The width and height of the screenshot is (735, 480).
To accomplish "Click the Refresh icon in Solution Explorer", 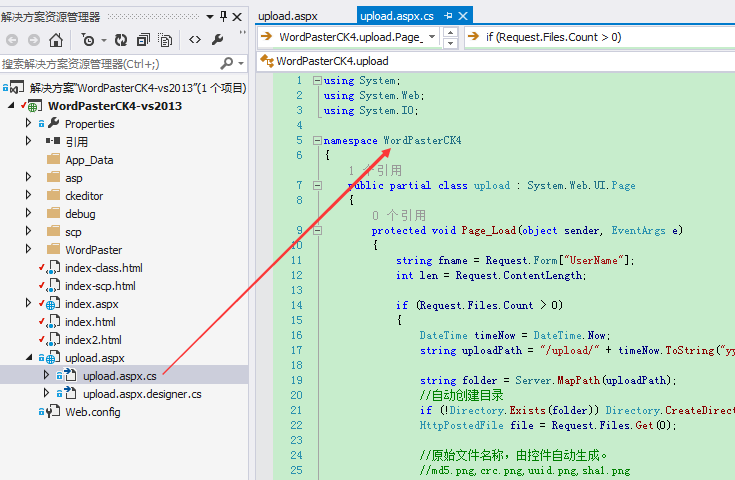I will [x=121, y=40].
